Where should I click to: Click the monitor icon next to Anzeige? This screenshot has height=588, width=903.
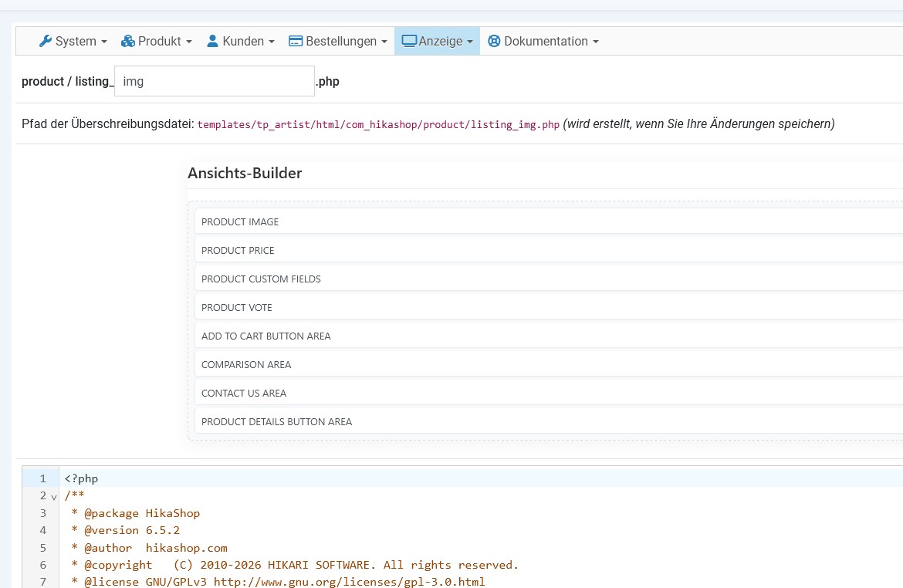click(409, 41)
